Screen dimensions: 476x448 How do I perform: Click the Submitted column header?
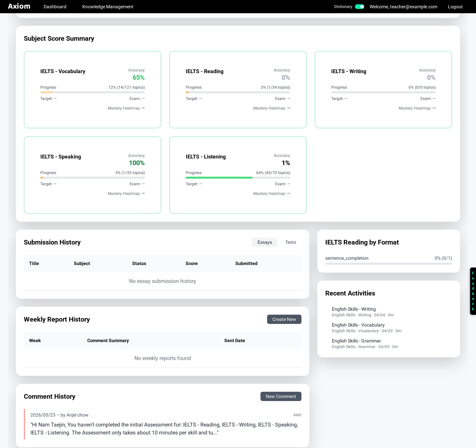pyautogui.click(x=246, y=263)
